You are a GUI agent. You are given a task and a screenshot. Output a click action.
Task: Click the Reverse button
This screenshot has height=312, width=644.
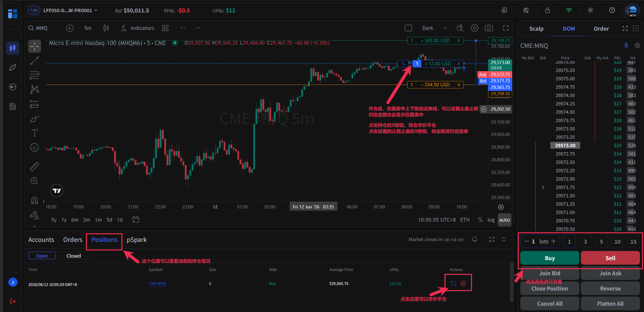click(610, 289)
